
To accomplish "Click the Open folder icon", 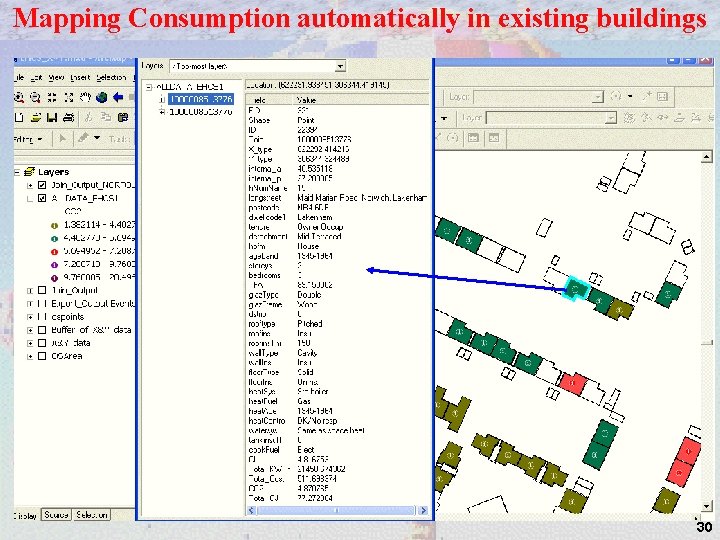I will [36, 118].
